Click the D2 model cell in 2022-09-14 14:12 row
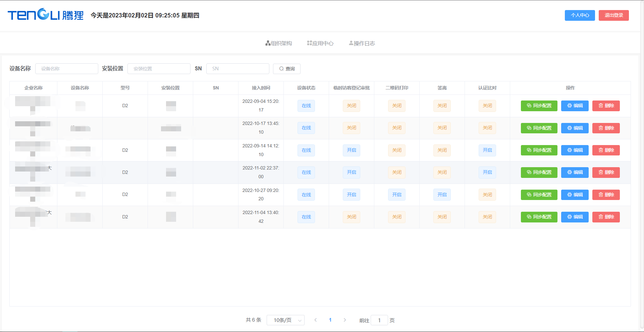Image resolution: width=644 pixels, height=332 pixels. 125,150
